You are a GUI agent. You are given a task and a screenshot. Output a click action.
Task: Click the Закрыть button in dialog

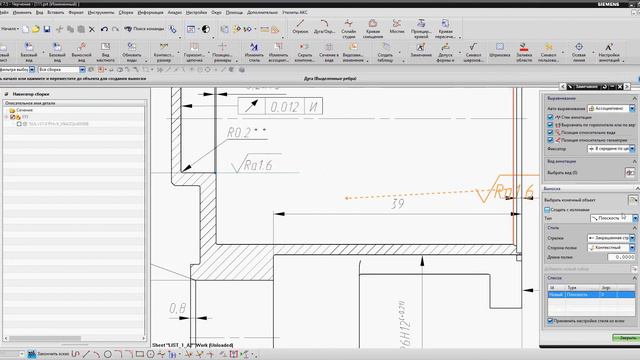click(x=626, y=338)
